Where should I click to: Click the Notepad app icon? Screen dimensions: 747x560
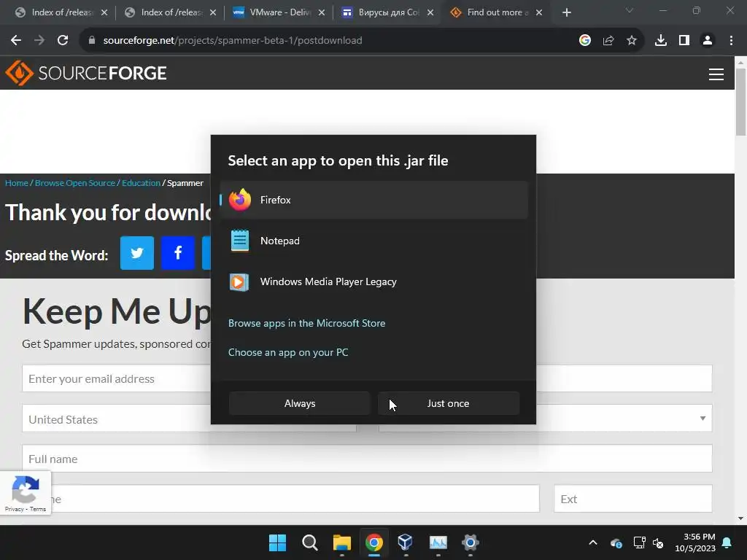coord(239,241)
